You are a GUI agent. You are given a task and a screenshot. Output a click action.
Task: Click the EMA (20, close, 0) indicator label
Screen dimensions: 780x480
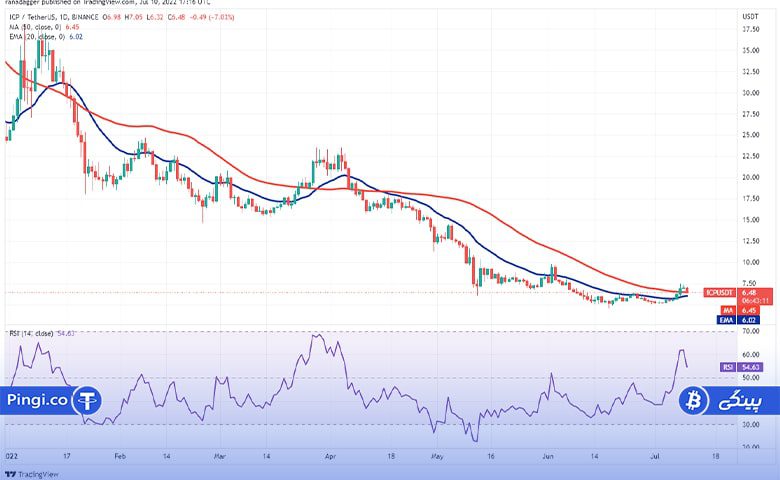(37, 37)
